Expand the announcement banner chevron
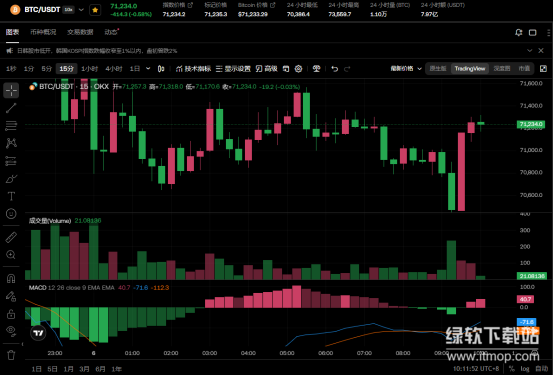The width and height of the screenshot is (554, 376). pyautogui.click(x=529, y=51)
